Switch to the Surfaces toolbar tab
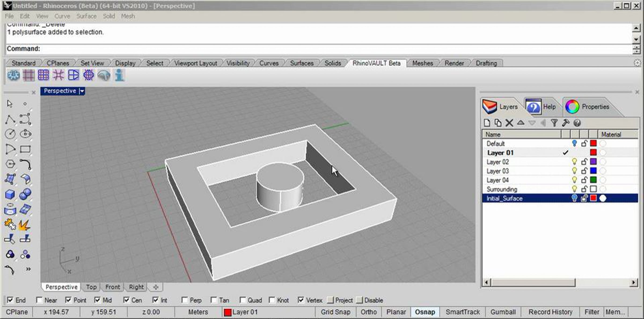The width and height of the screenshot is (644, 319). (x=302, y=63)
